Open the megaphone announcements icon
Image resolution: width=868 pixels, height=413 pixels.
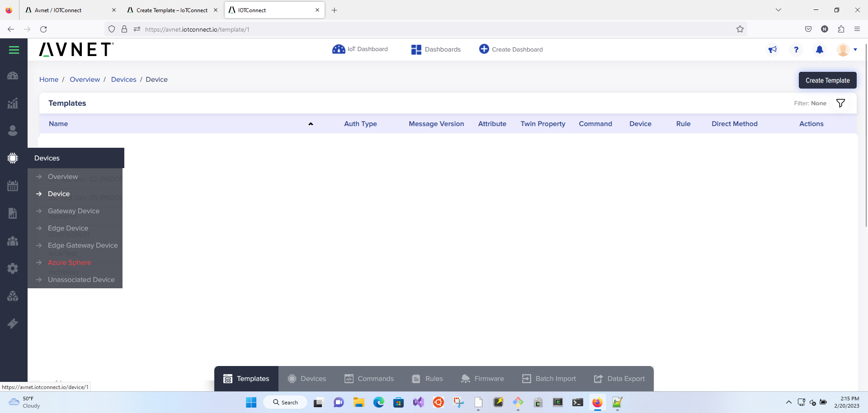pos(773,50)
